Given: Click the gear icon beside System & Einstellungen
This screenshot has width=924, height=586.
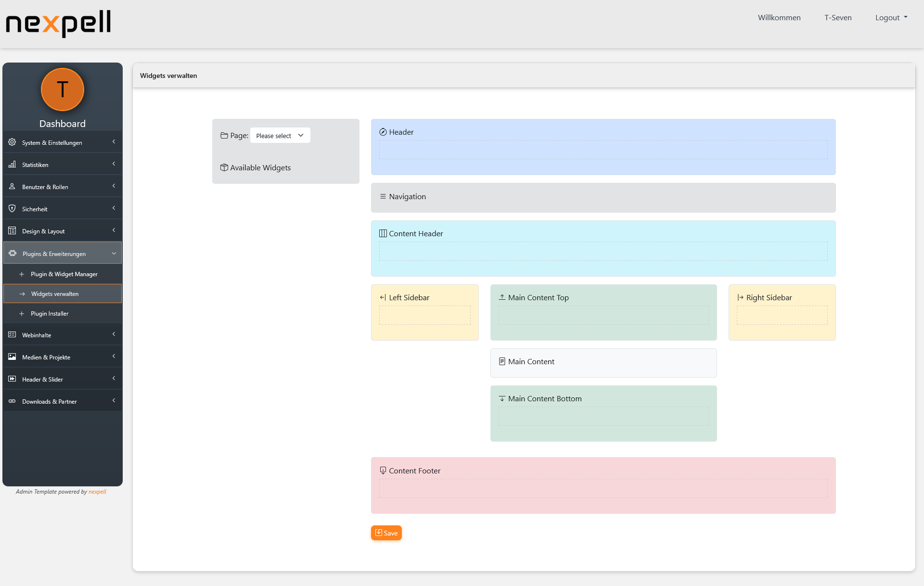Looking at the screenshot, I should [x=12, y=142].
